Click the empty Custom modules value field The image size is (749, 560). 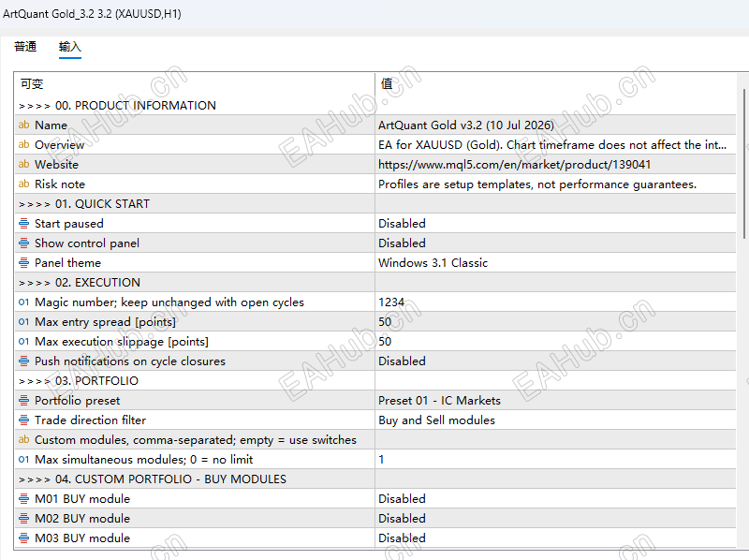[x=555, y=439]
